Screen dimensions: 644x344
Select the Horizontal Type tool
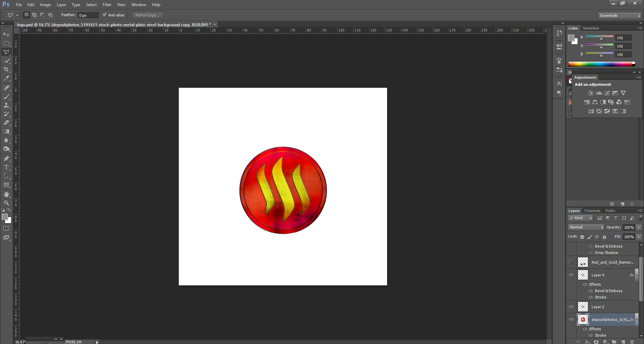pyautogui.click(x=6, y=167)
